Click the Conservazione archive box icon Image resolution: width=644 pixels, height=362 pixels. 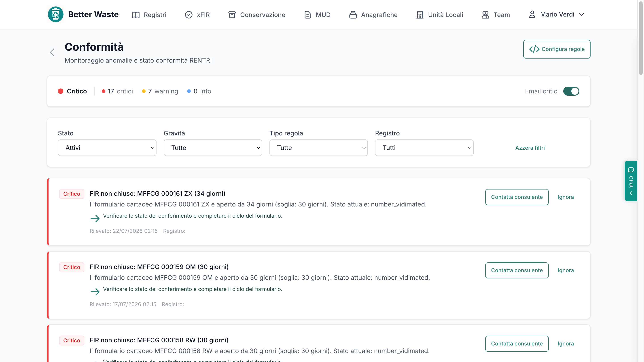232,15
